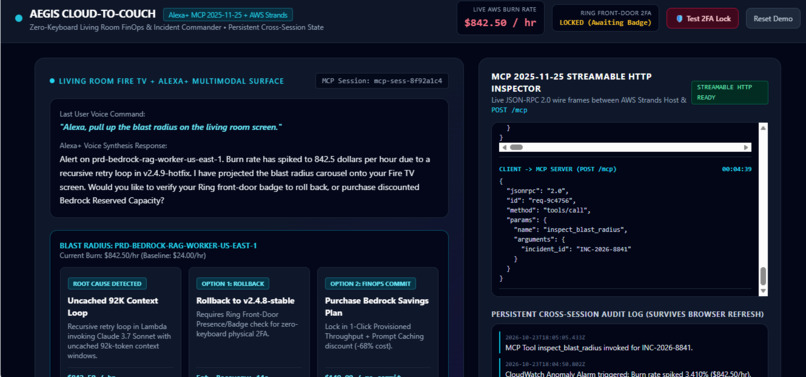Select the ROOT CAUSE DETECTED tag
806x377 pixels.
(x=107, y=283)
